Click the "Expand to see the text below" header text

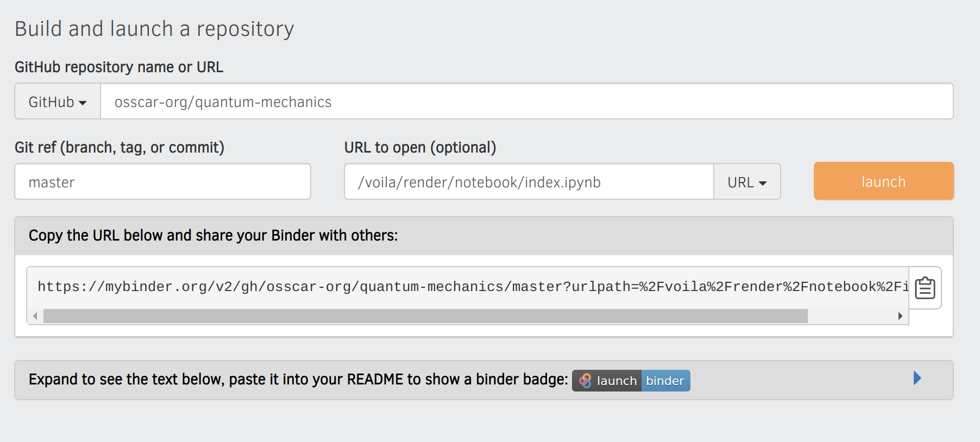pyautogui.click(x=298, y=379)
